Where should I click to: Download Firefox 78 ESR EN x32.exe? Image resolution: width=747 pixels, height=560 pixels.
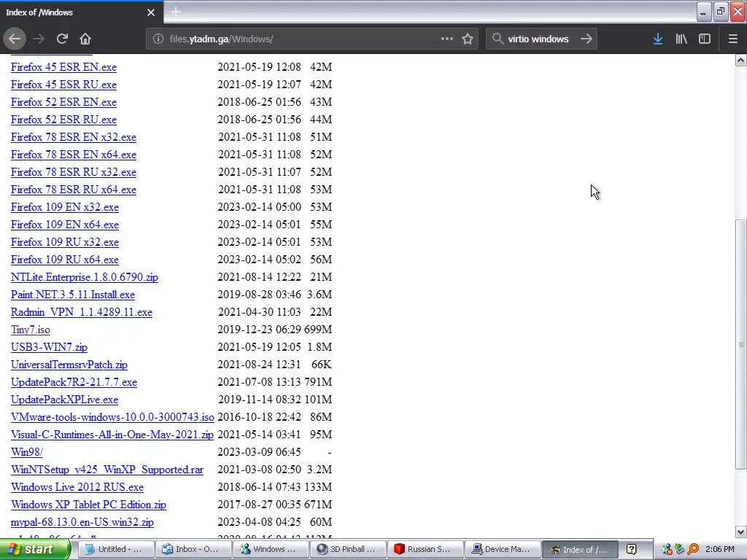click(74, 137)
